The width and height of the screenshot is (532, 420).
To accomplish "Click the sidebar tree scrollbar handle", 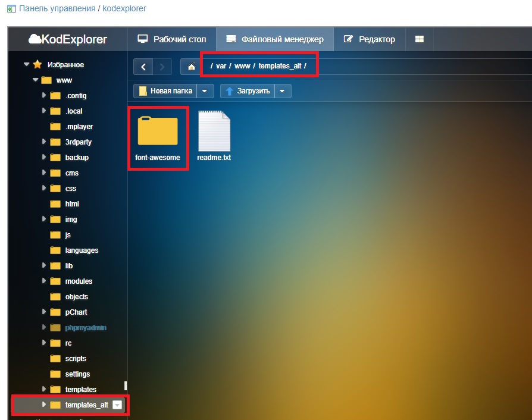I will coord(126,385).
